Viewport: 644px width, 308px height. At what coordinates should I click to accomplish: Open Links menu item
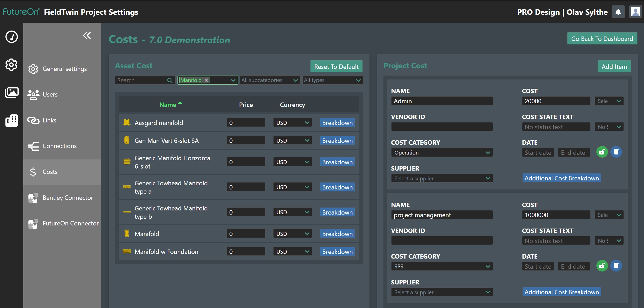(x=62, y=120)
